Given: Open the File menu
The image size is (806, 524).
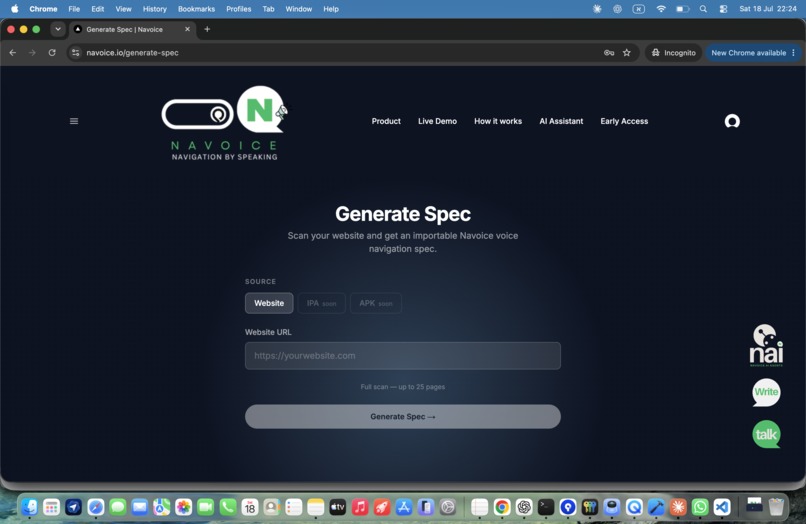Looking at the screenshot, I should pos(74,9).
